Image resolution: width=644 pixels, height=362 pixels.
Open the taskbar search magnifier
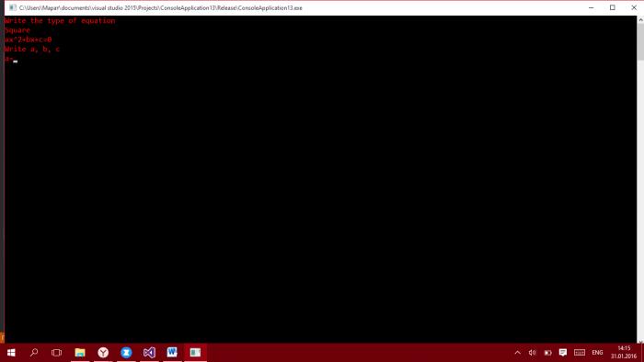click(34, 353)
